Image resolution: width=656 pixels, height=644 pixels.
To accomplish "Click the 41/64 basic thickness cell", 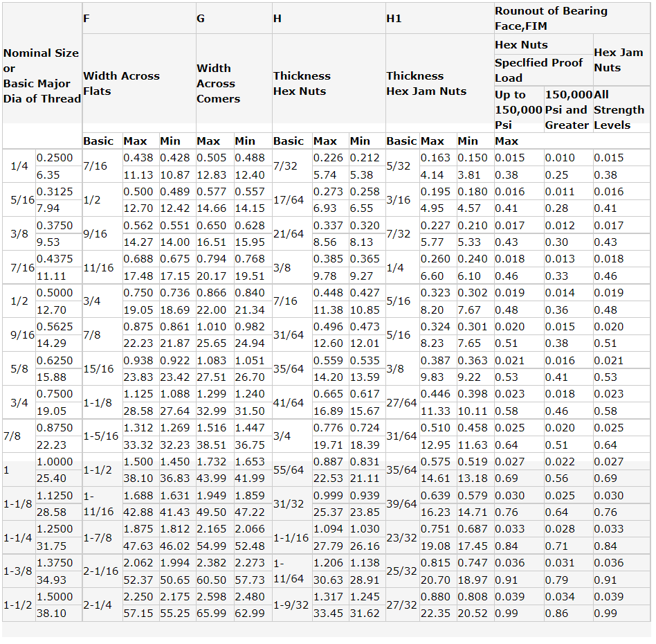I will [289, 402].
